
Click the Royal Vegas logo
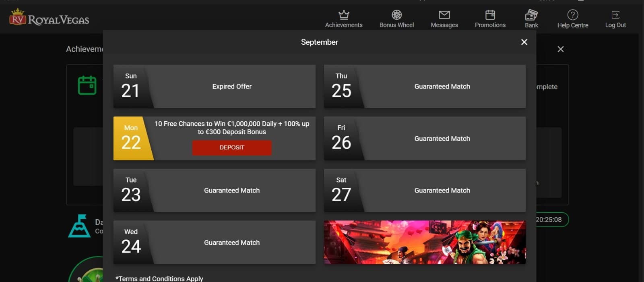[49, 17]
